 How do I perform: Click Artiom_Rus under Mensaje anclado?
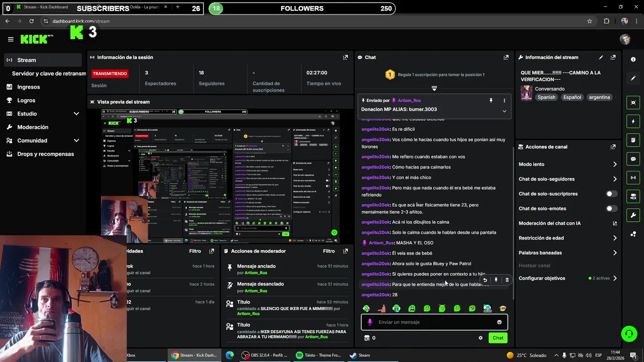256,273
